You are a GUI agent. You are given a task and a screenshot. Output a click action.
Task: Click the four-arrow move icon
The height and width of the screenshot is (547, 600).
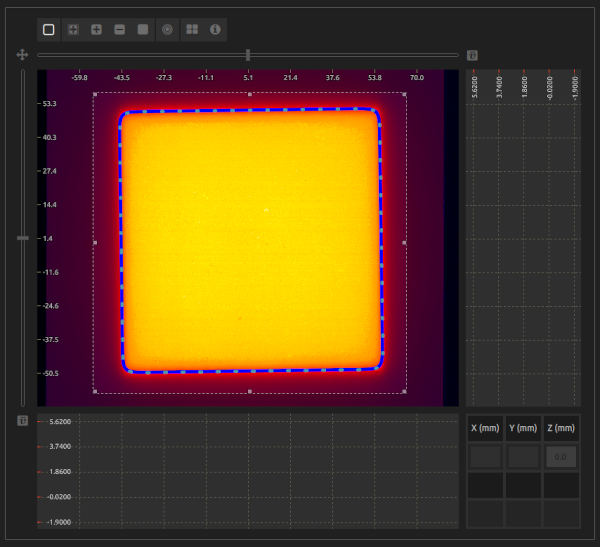coord(22,55)
